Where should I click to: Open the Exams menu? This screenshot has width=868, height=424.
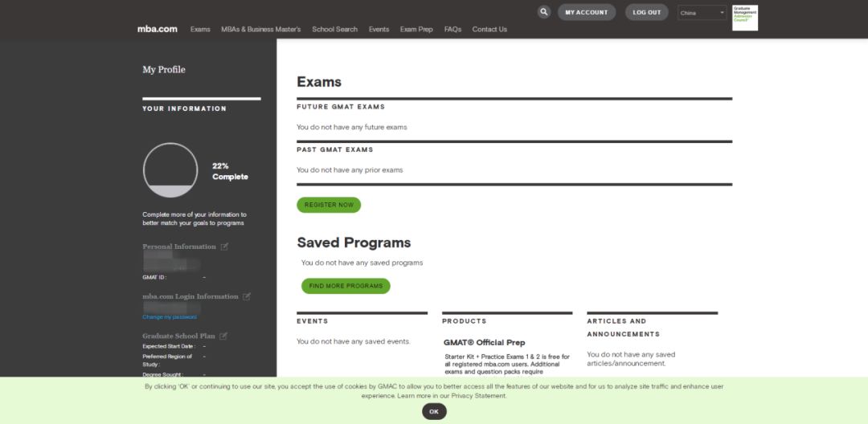200,29
